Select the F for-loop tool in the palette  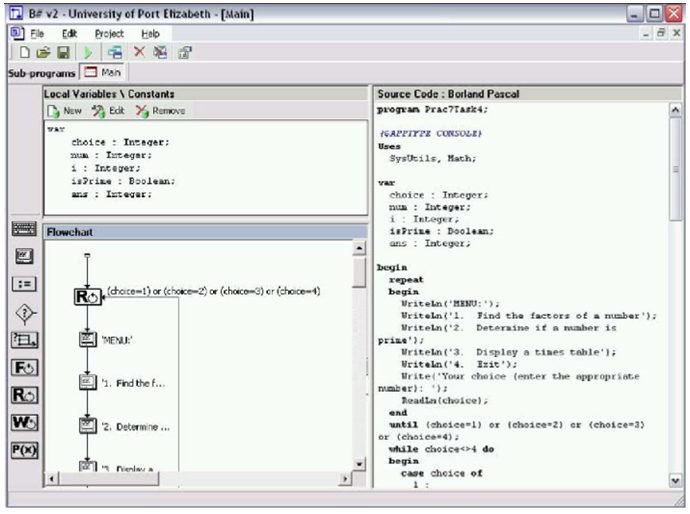click(25, 367)
